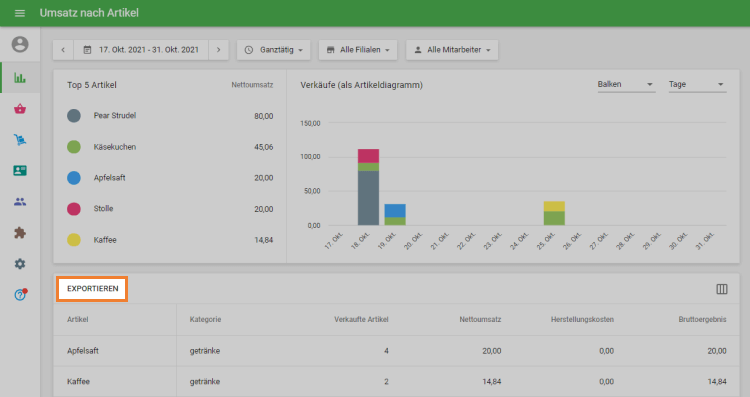This screenshot has width=750, height=397.
Task: Open the hamburger navigation menu
Action: coord(20,13)
